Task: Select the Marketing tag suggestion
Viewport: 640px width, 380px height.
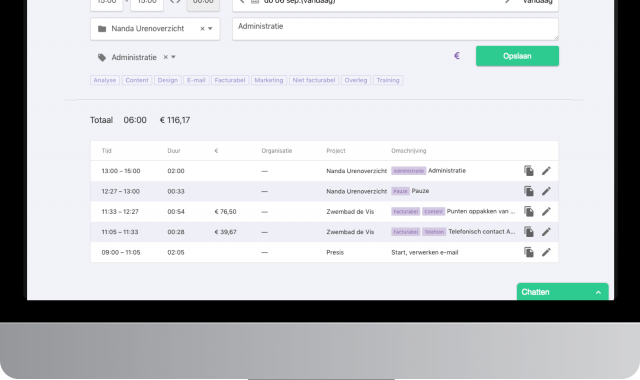Action: [x=269, y=80]
